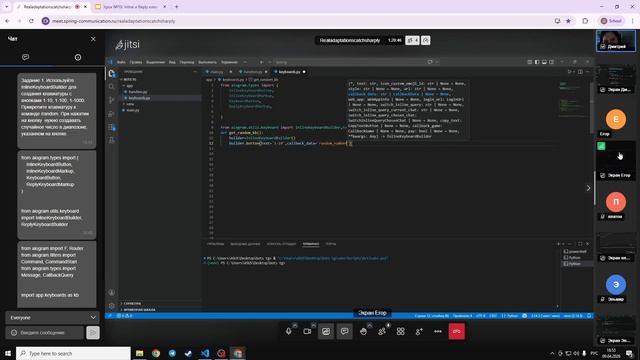This screenshot has width=640, height=360.
Task: Click the Jitsi logo
Action: tap(127, 44)
